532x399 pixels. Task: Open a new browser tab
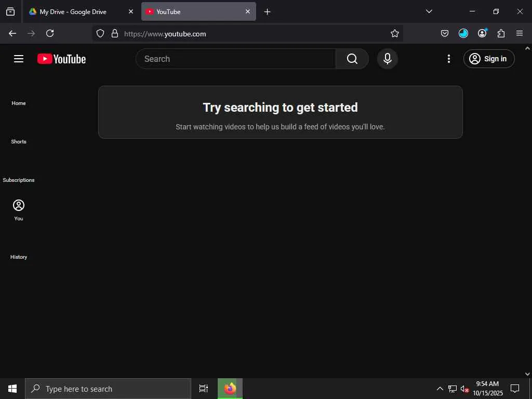[267, 12]
